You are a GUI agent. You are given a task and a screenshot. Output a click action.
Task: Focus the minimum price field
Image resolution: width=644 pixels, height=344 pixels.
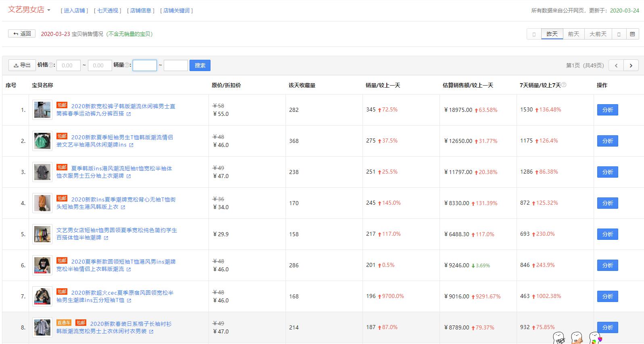coord(69,65)
